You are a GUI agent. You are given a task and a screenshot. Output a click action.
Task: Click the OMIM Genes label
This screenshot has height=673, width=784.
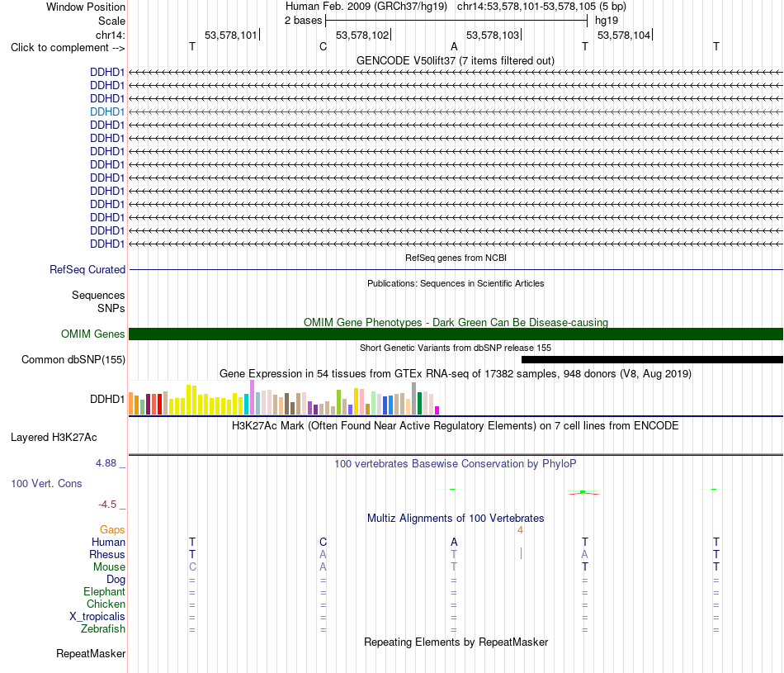[x=92, y=334]
